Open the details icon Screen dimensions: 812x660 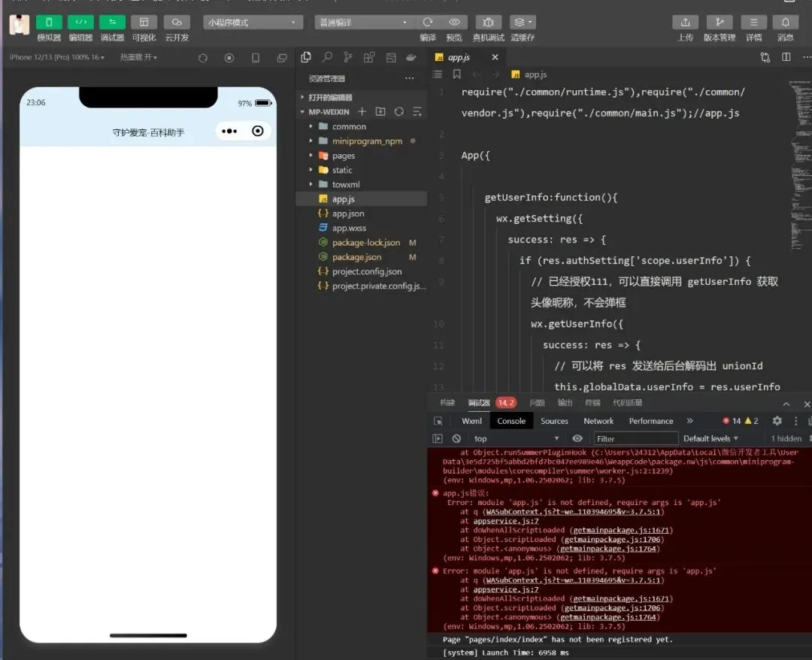tap(754, 23)
